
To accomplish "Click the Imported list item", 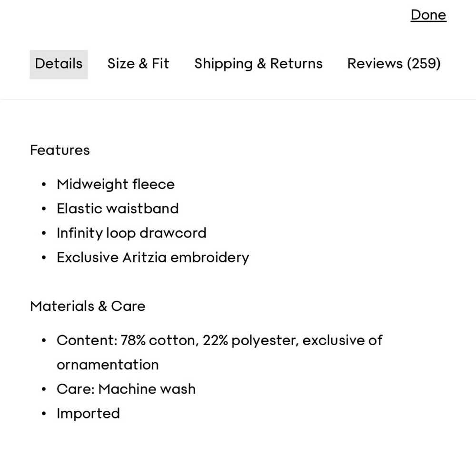I will click(x=89, y=414).
